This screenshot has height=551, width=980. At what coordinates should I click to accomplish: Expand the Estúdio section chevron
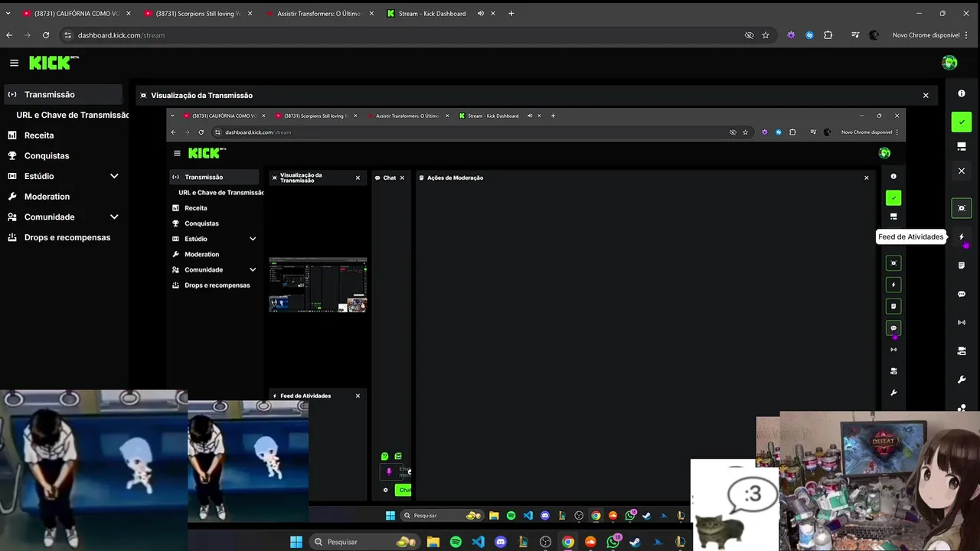(x=114, y=176)
